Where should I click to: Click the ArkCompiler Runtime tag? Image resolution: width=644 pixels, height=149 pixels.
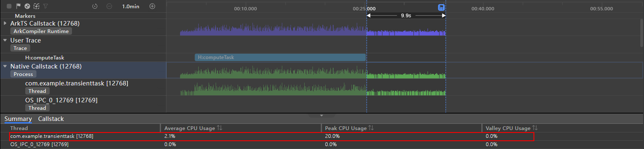tap(41, 31)
